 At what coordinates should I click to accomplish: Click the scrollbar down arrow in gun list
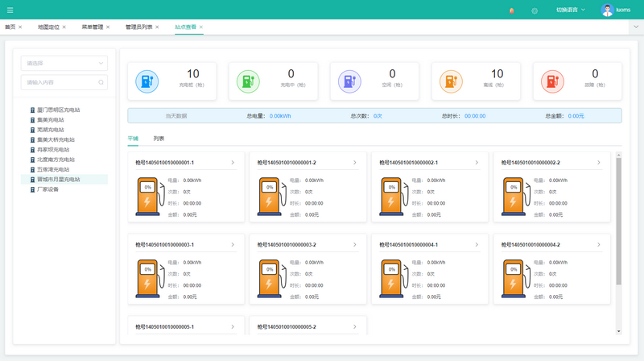click(618, 331)
